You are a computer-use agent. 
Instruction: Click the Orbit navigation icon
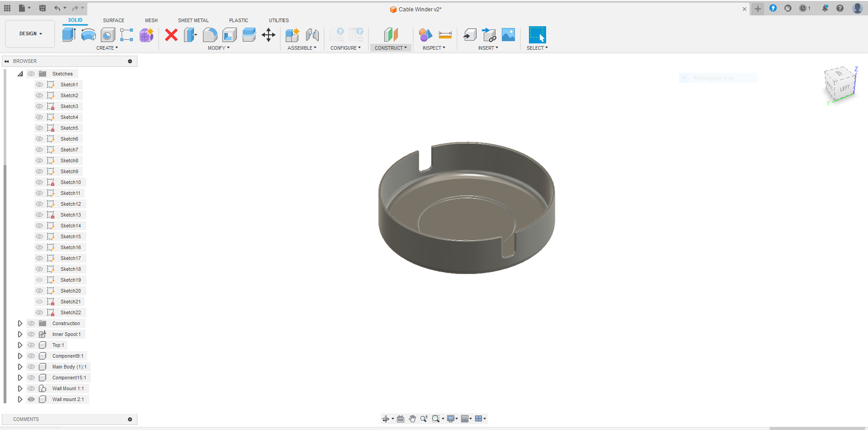tap(385, 419)
